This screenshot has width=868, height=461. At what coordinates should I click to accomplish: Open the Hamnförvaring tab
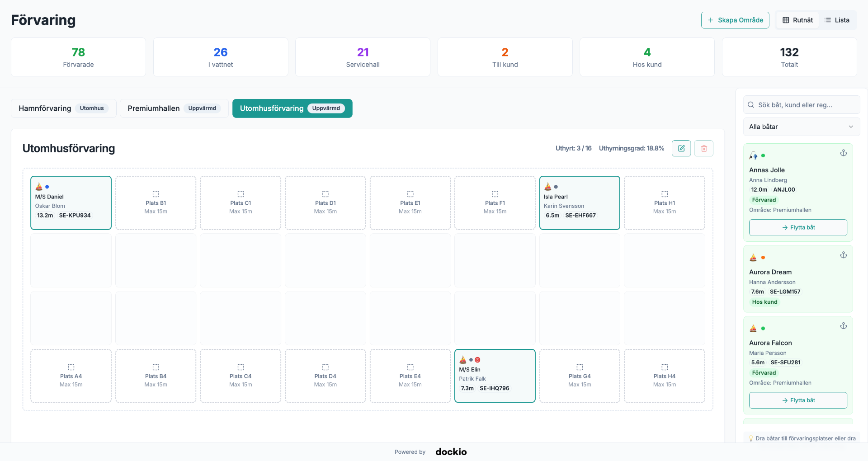64,108
